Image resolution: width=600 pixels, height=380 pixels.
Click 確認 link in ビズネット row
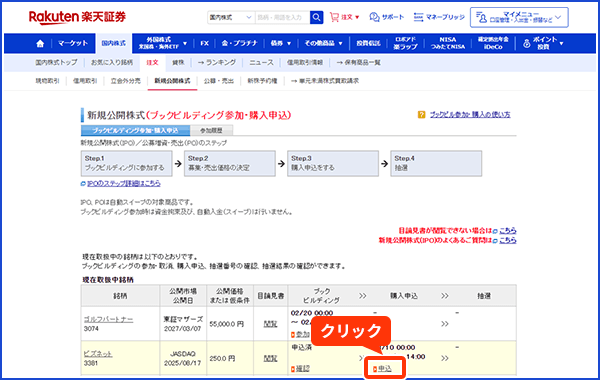click(x=302, y=369)
